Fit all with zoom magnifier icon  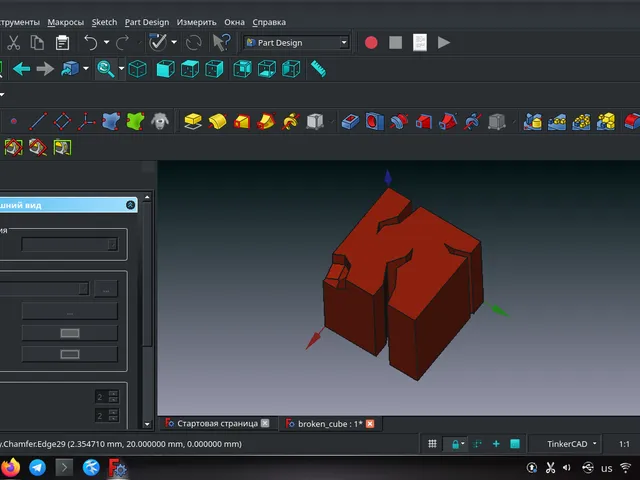coord(105,69)
